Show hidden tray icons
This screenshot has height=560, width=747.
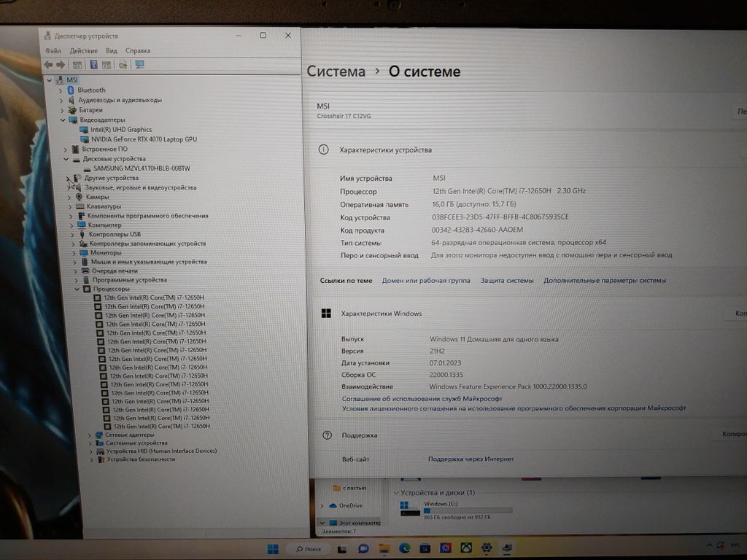[709, 545]
